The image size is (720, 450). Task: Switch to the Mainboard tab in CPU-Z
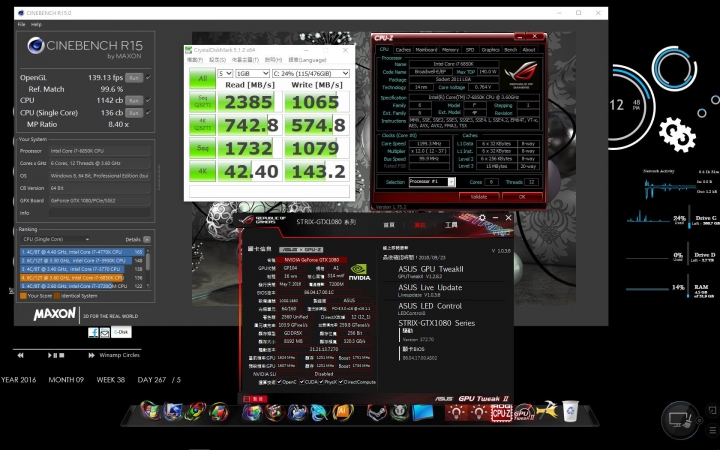(x=426, y=50)
